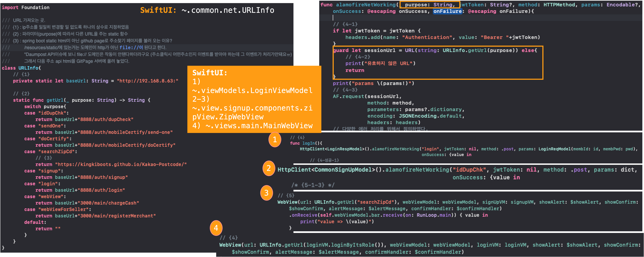The width and height of the screenshot is (644, 257).
Task: Click the case "sendOne" line
Action: click(45, 126)
